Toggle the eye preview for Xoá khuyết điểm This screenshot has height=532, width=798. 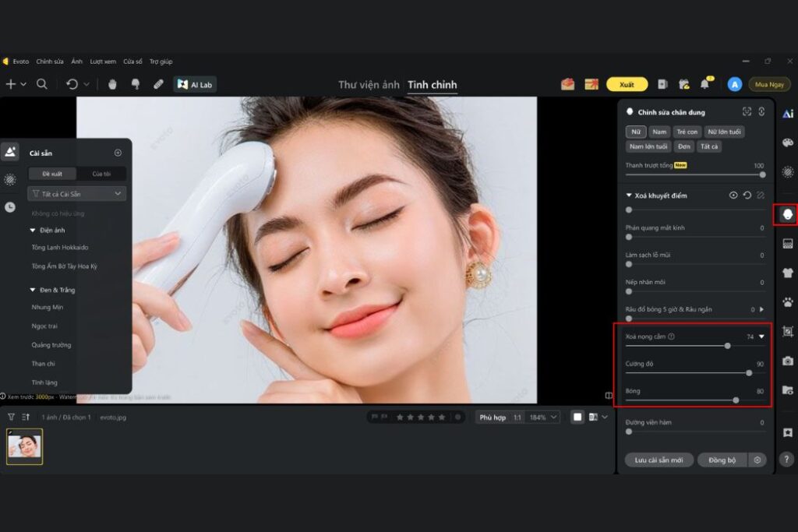[x=733, y=196]
